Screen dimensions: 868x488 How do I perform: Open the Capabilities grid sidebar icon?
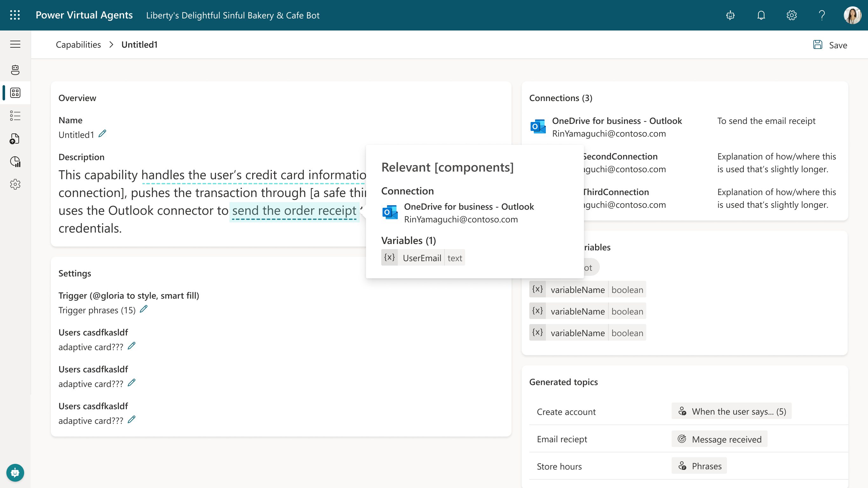[15, 93]
